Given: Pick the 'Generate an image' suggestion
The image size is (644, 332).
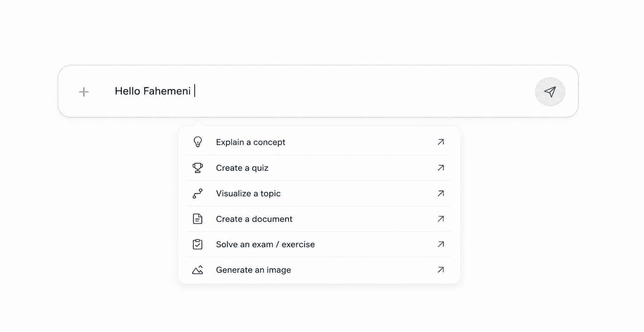Looking at the screenshot, I should (319, 270).
